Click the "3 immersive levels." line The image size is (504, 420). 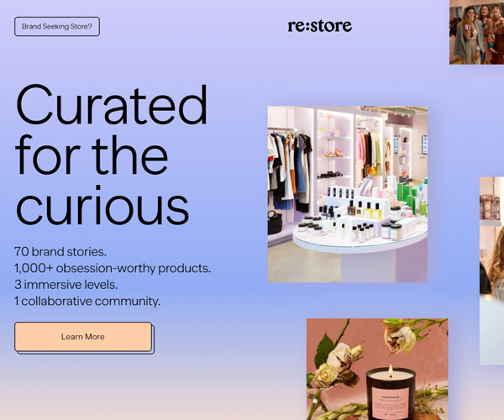tap(66, 285)
